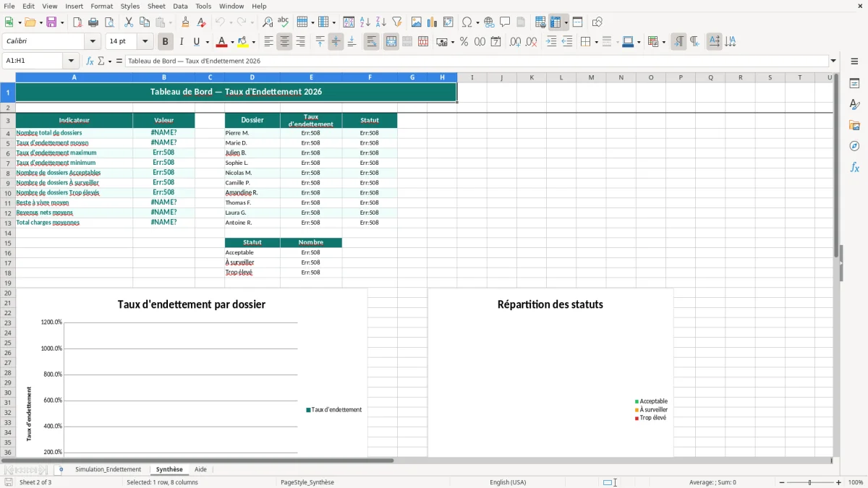Image resolution: width=868 pixels, height=488 pixels.
Task: Click English (USA) language in status bar
Action: pyautogui.click(x=508, y=482)
